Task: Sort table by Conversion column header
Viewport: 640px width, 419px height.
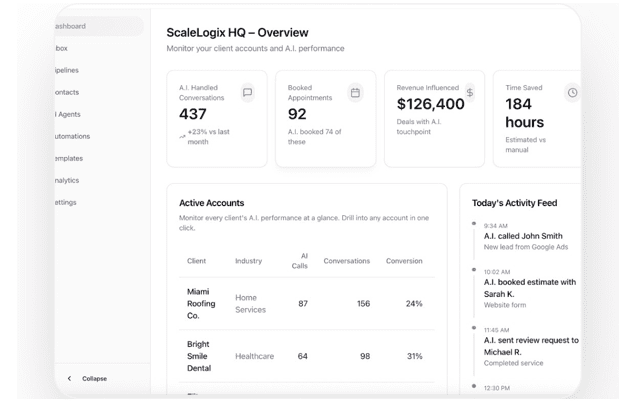Action: click(x=404, y=261)
